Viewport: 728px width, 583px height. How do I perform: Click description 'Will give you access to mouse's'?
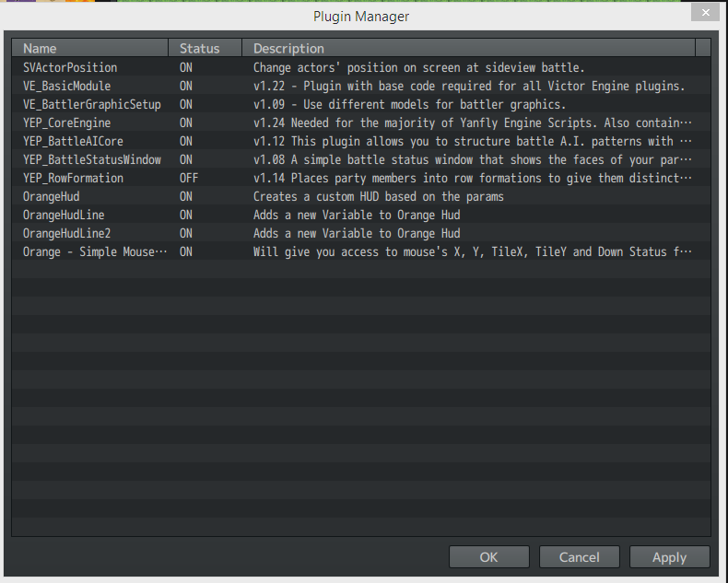(472, 252)
